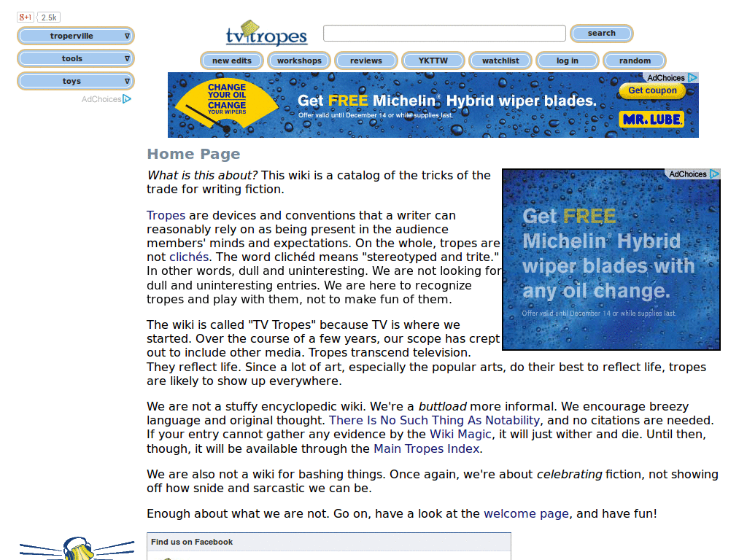This screenshot has width=747, height=560.
Task: Follow the clichés link
Action: [x=189, y=257]
